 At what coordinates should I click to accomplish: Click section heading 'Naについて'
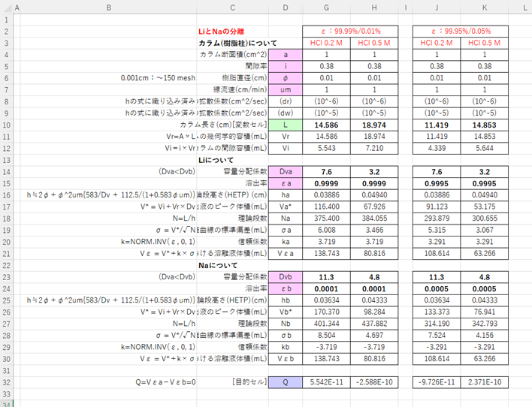point(218,266)
